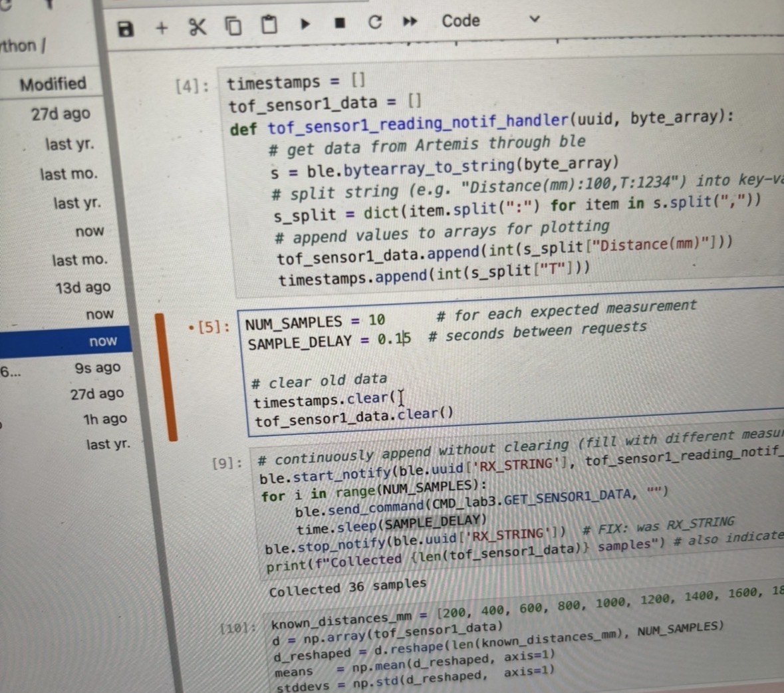Copy the selected cell from the toolbar
This screenshot has height=693, width=784.
[233, 26]
